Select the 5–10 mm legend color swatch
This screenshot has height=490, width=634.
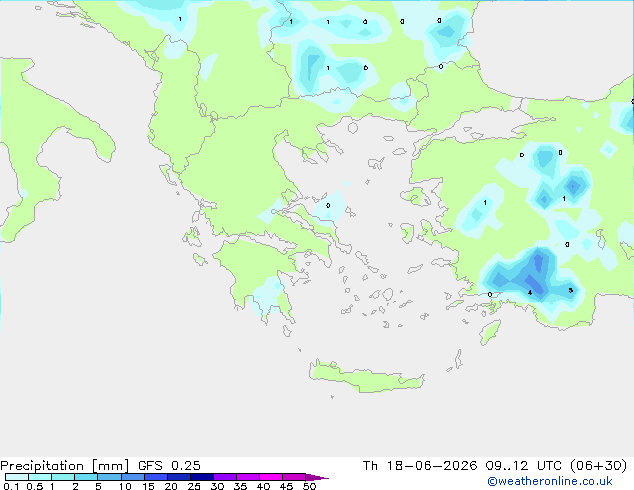pyautogui.click(x=109, y=477)
